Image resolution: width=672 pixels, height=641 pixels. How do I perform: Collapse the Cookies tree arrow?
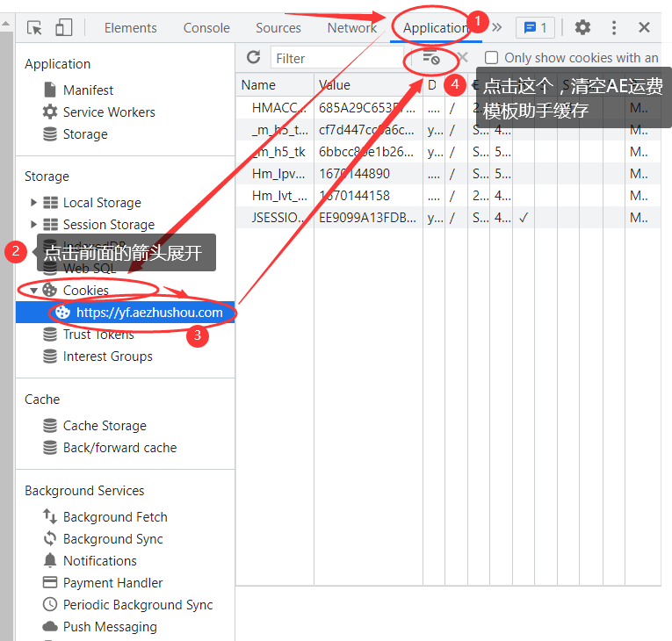coord(33,291)
